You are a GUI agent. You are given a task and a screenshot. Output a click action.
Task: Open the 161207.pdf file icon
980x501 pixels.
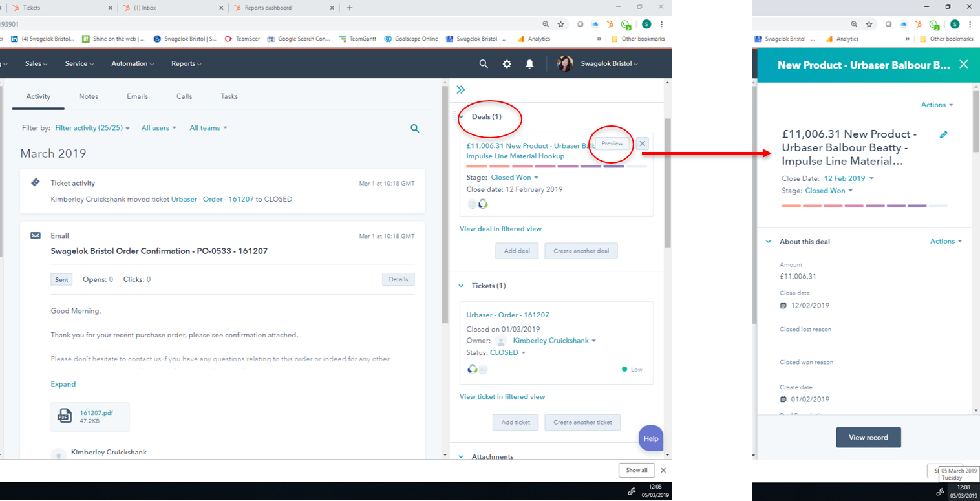pos(64,415)
